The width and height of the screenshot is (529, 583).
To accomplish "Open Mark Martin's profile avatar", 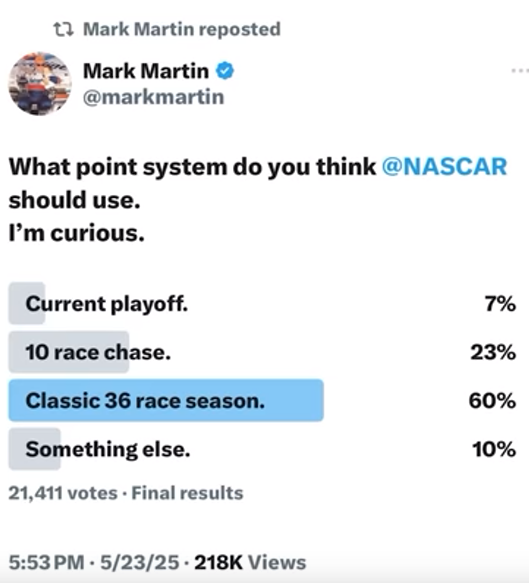I will tap(40, 84).
